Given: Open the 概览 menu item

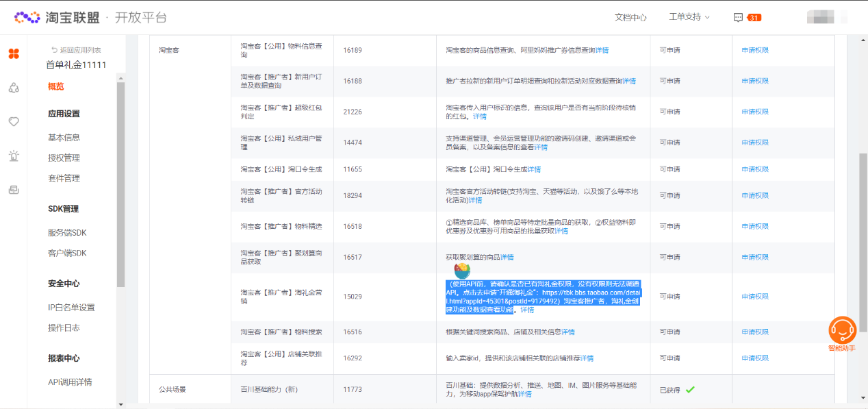Looking at the screenshot, I should point(56,86).
